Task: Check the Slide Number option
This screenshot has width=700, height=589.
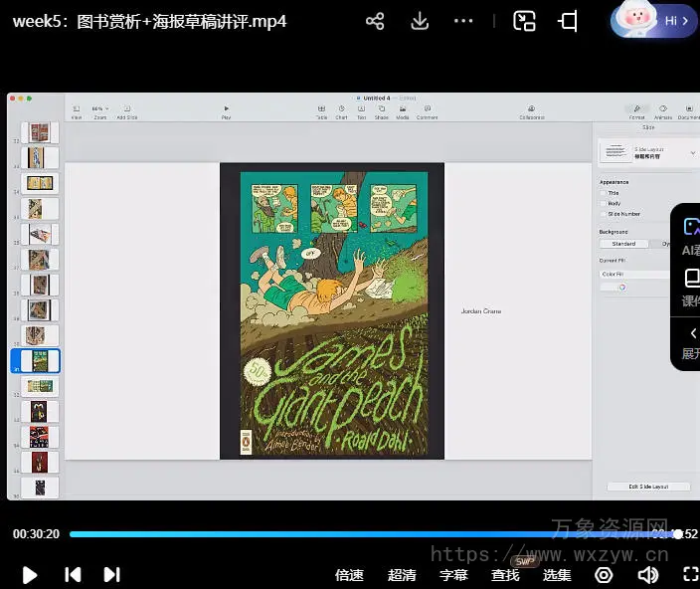Action: point(603,214)
